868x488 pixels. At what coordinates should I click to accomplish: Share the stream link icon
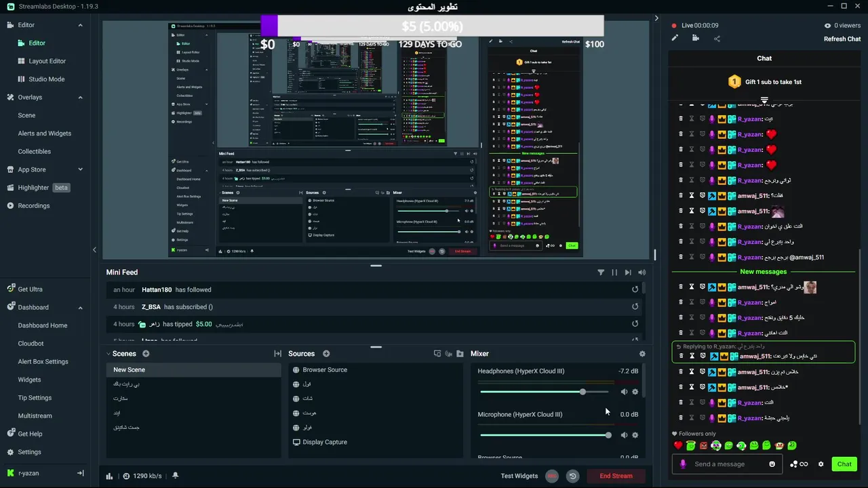717,38
